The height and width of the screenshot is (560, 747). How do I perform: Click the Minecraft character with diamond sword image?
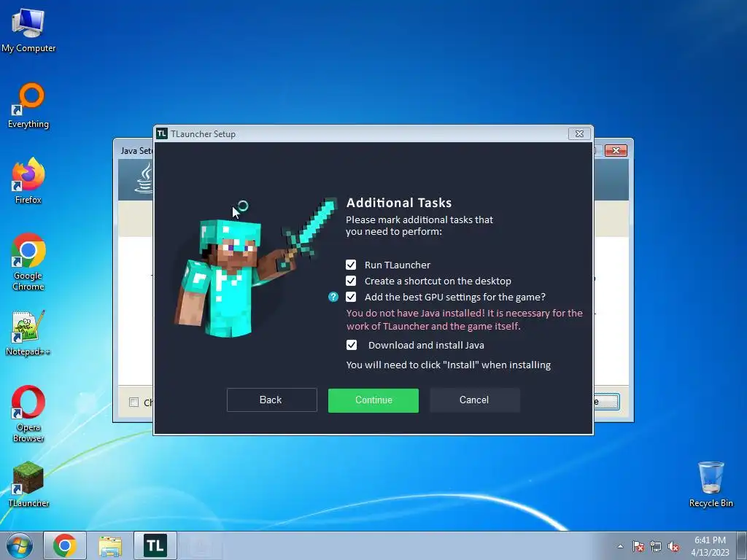(x=256, y=268)
